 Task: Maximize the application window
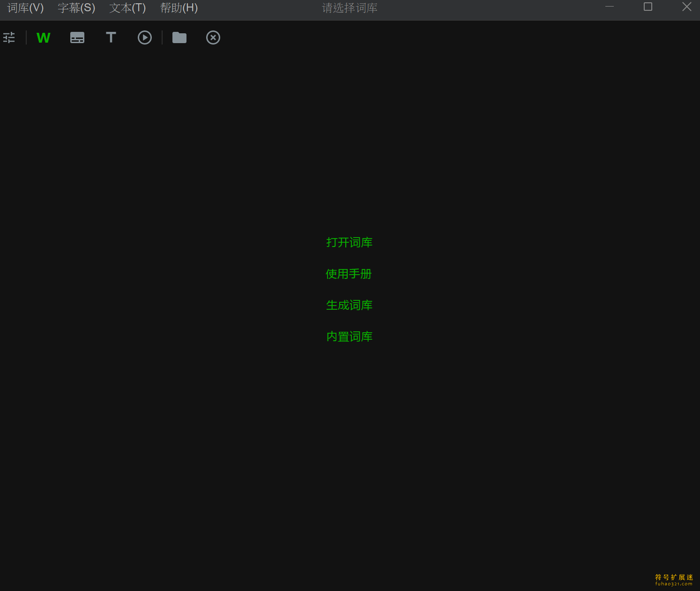[x=648, y=7]
